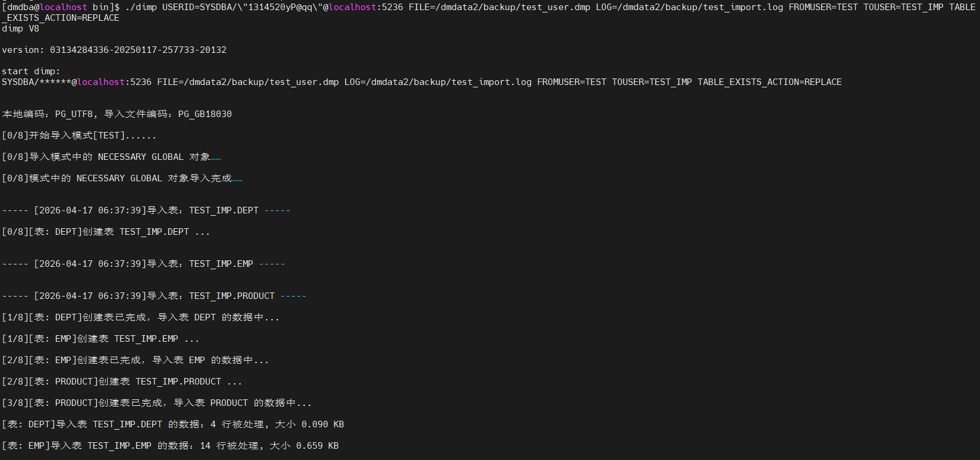Click '[3/8][表: PRODUCT]创建表已完成' line
The width and height of the screenshot is (980, 460).
tap(157, 403)
